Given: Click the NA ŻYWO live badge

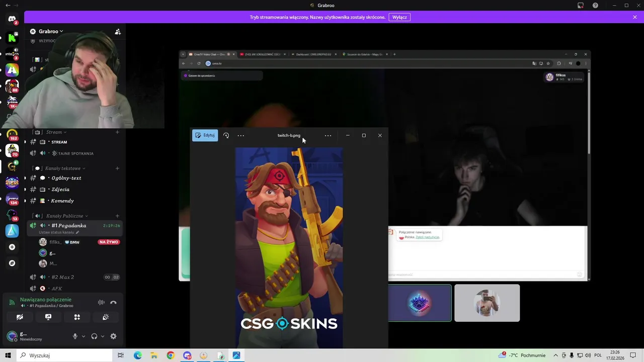Looking at the screenshot, I should 109,242.
